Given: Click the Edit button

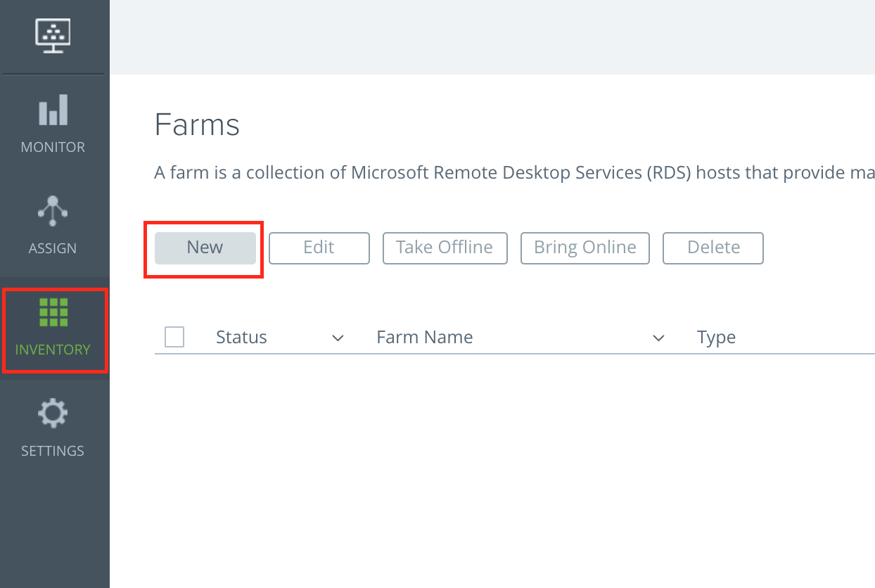Looking at the screenshot, I should coord(319,248).
